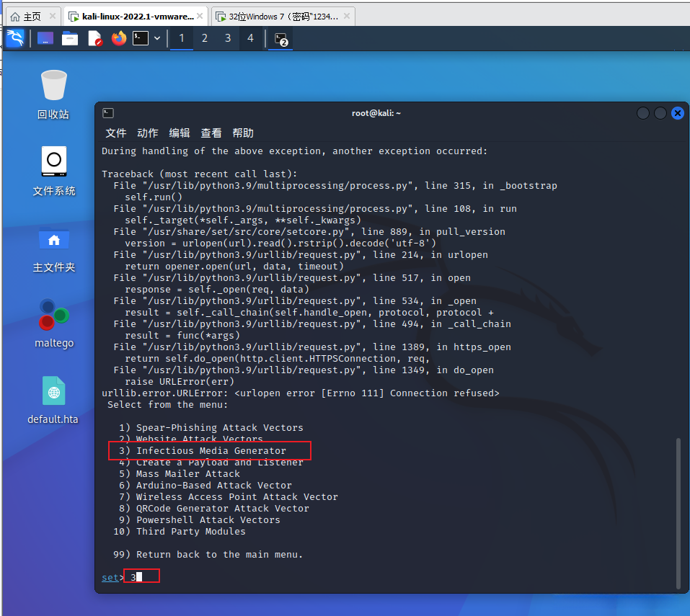The height and width of the screenshot is (616, 690).
Task: Open the file manager from the panel
Action: [x=69, y=39]
